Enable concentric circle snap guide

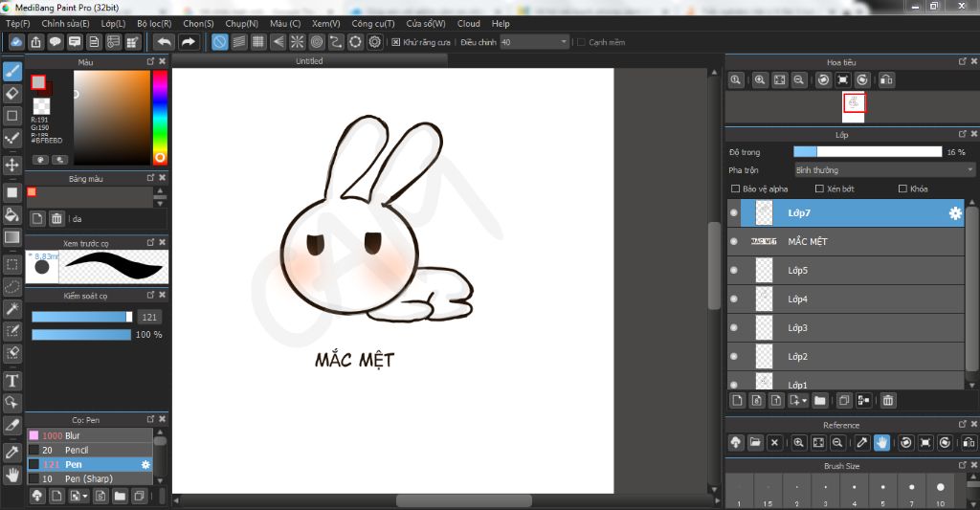(316, 42)
